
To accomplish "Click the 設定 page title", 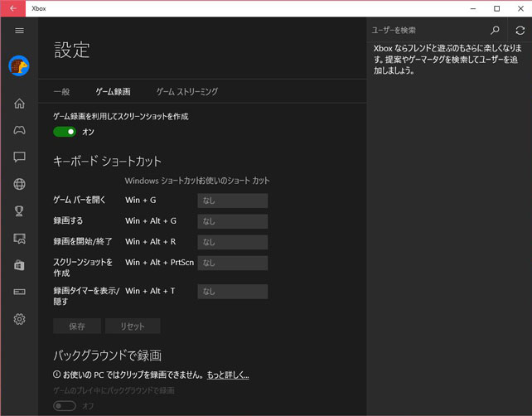I will (72, 51).
